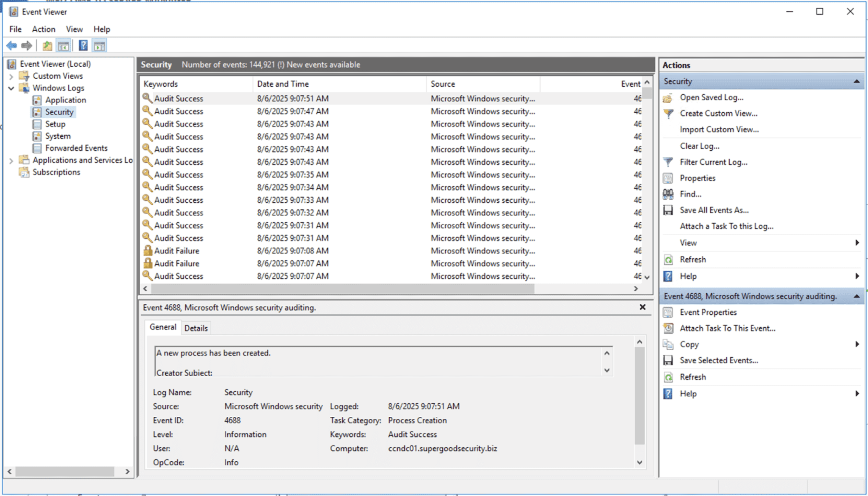Click the Show/Hide Action Pane toolbar icon

coord(100,45)
